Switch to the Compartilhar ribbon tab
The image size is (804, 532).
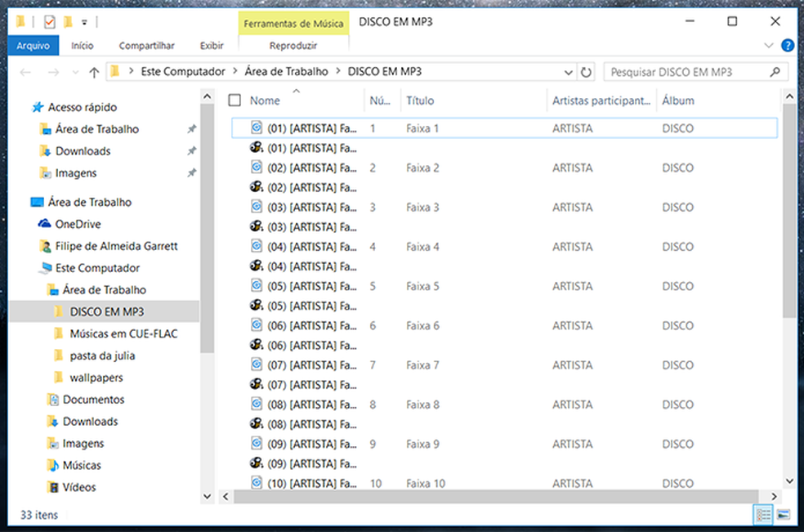coord(146,46)
